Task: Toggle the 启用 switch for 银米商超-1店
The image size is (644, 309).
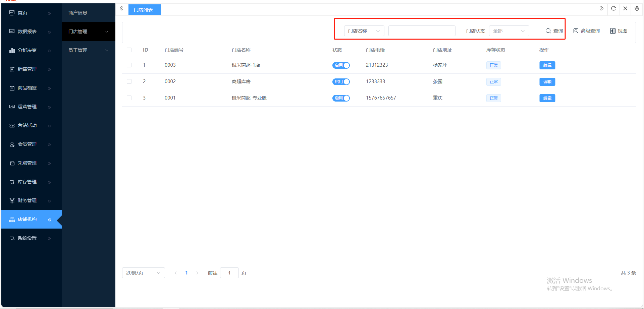Action: pyautogui.click(x=341, y=65)
